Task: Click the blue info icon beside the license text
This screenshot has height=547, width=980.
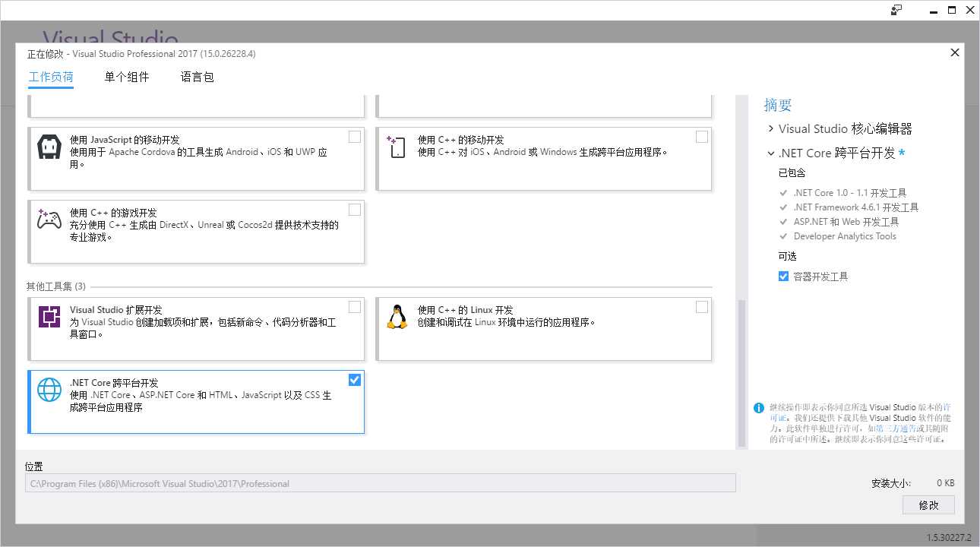Action: pyautogui.click(x=758, y=408)
